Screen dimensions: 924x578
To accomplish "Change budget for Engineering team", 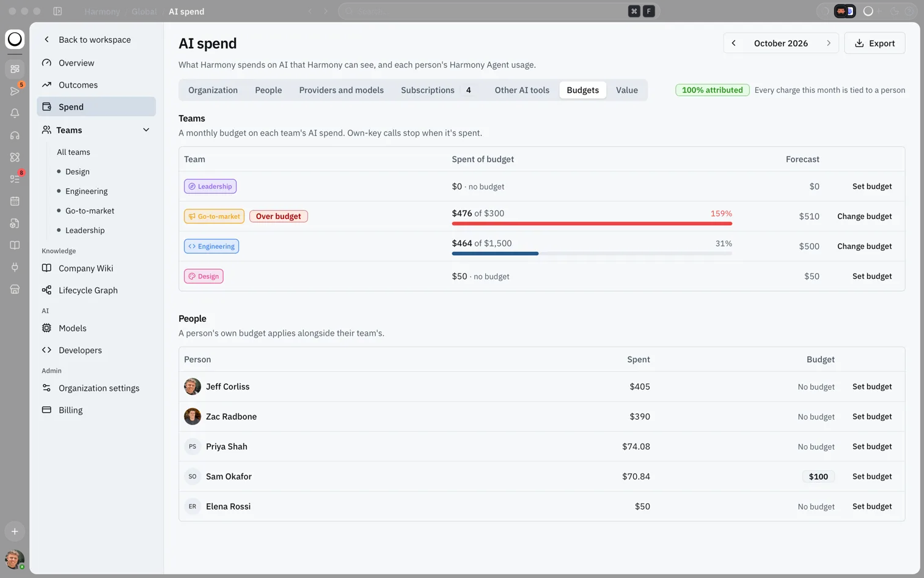I will pos(864,246).
